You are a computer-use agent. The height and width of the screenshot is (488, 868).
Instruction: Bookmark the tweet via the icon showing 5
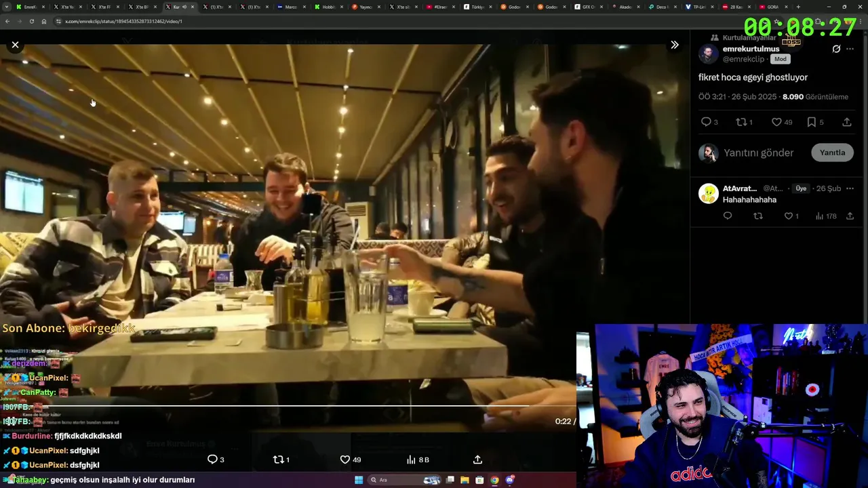[815, 122]
